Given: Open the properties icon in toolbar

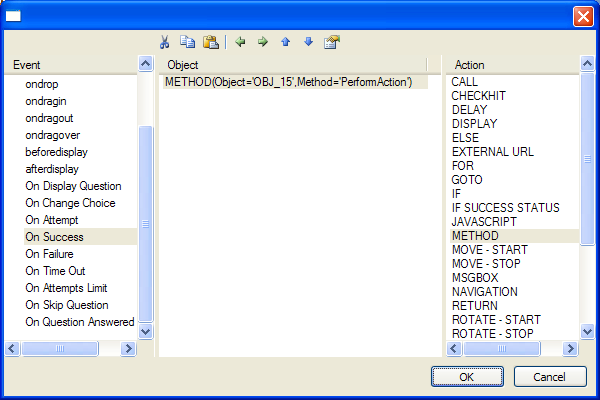Looking at the screenshot, I should [x=332, y=42].
